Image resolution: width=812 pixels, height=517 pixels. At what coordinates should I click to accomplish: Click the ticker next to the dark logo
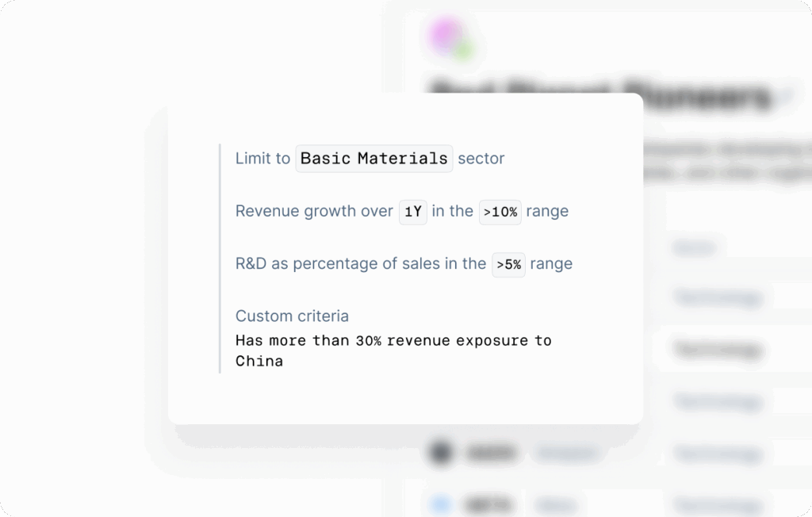(492, 454)
